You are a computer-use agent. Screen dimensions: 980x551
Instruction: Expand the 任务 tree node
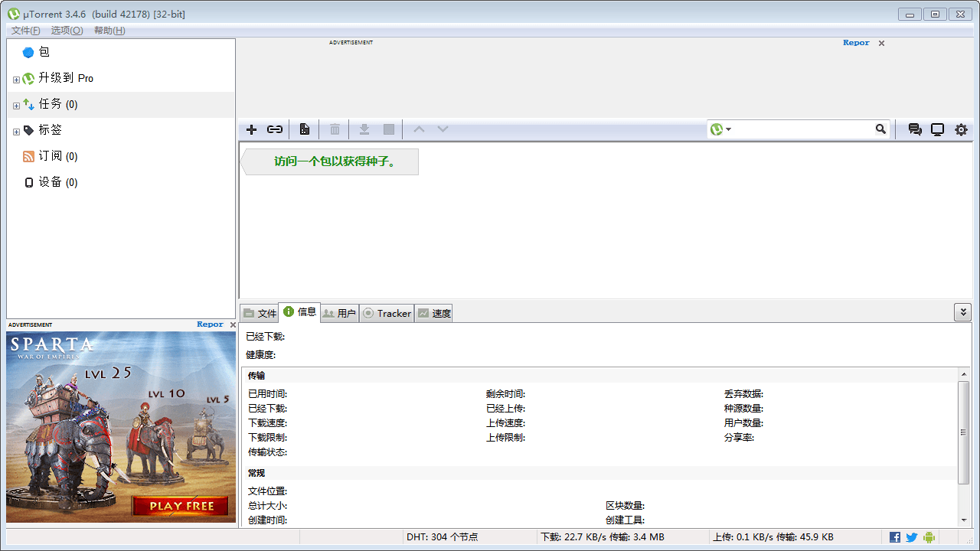16,106
